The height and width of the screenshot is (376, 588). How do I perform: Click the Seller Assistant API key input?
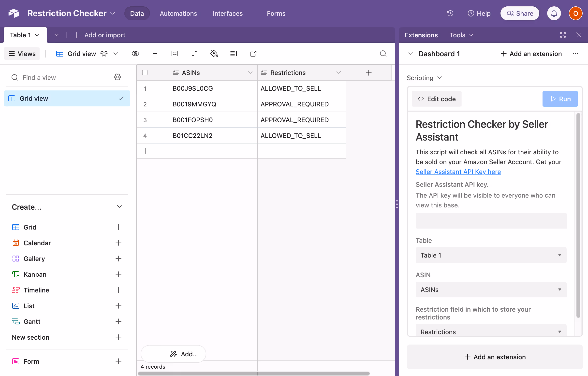(491, 221)
